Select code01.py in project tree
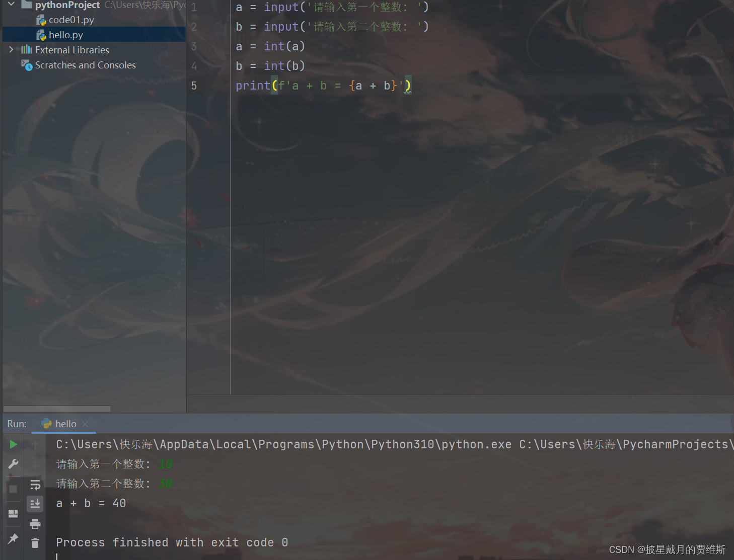Screen dimensions: 734x560 pos(71,20)
